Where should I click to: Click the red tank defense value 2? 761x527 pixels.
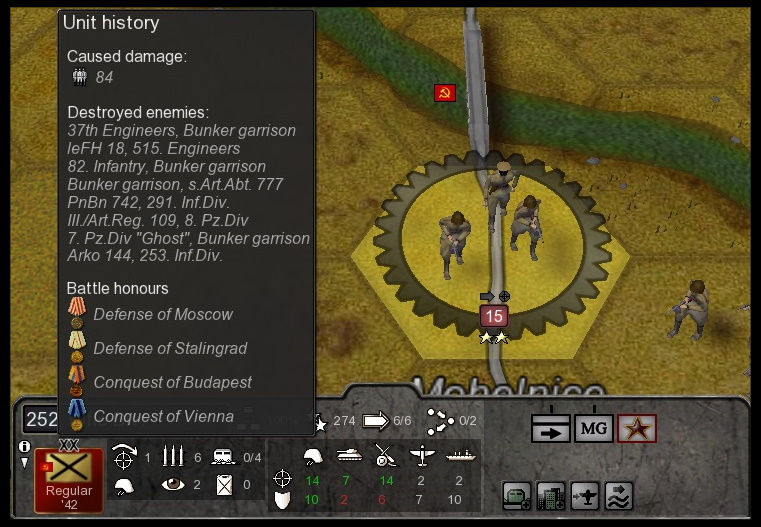tap(344, 500)
